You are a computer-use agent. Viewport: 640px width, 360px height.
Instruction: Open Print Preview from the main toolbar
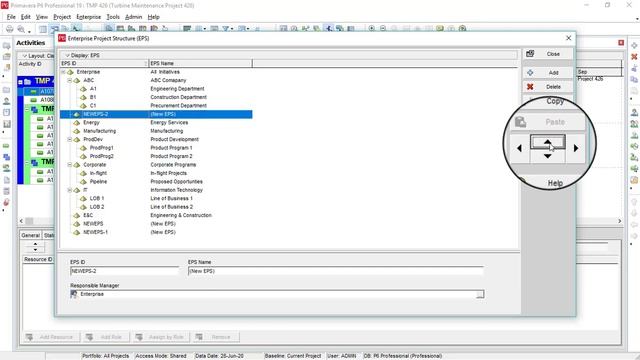20,29
